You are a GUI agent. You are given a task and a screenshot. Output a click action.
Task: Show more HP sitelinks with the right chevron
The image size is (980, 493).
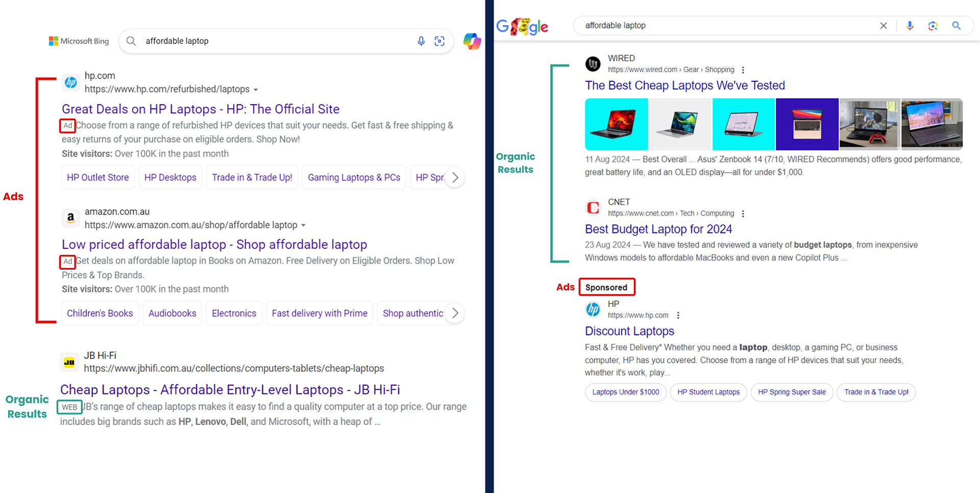click(x=455, y=177)
